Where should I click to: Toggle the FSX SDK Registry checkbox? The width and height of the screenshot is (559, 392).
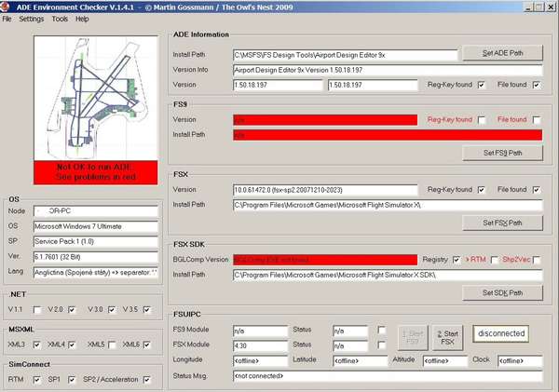456,260
